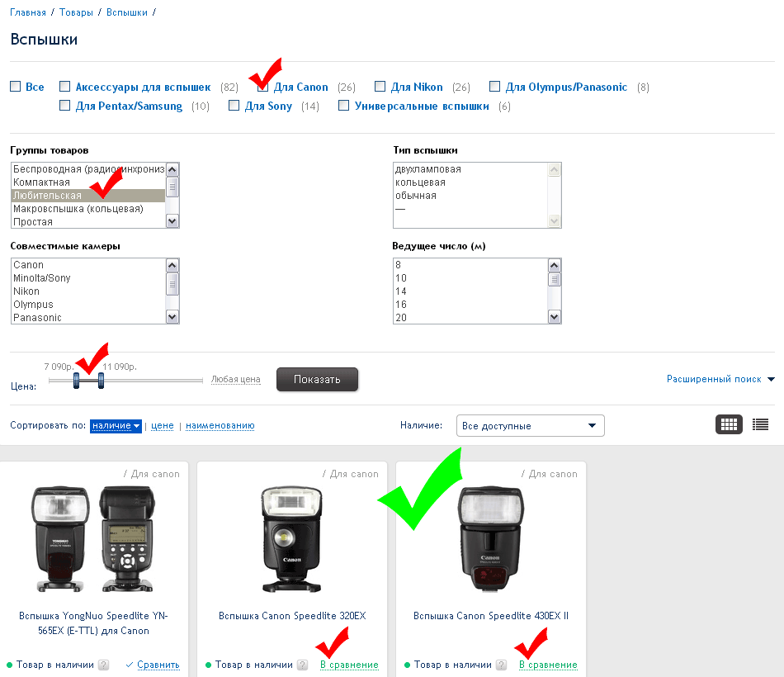Switch to grid view of products
The image size is (784, 677).
click(729, 425)
